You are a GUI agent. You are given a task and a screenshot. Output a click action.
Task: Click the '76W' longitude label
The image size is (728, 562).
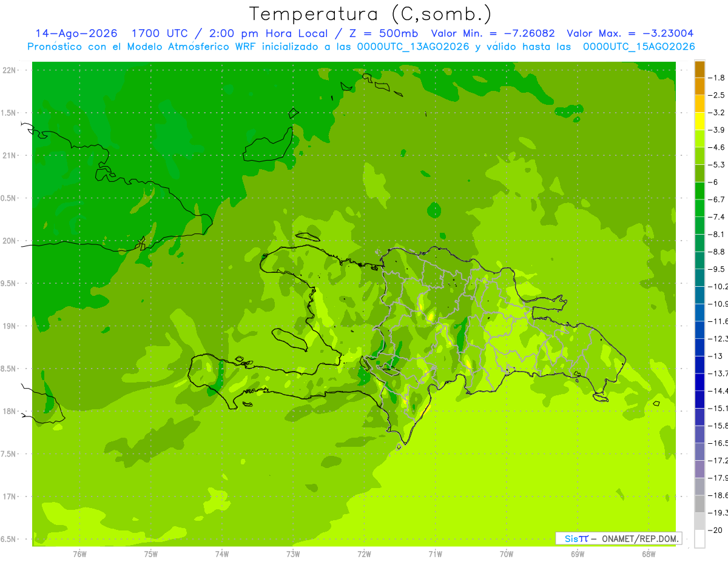[79, 554]
